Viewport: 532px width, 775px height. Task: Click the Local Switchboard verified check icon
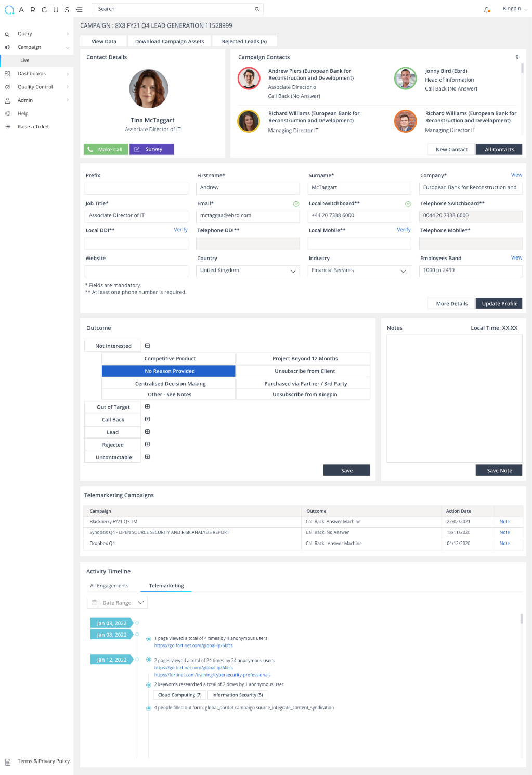[x=408, y=204]
